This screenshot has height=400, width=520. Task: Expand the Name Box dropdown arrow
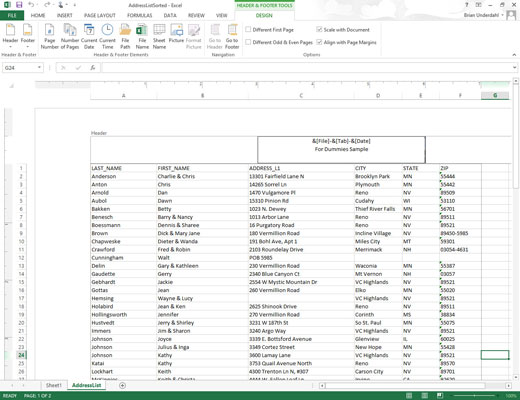[39, 68]
